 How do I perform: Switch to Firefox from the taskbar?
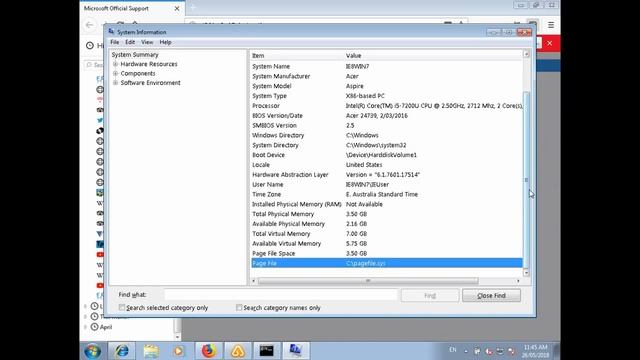pos(209,351)
